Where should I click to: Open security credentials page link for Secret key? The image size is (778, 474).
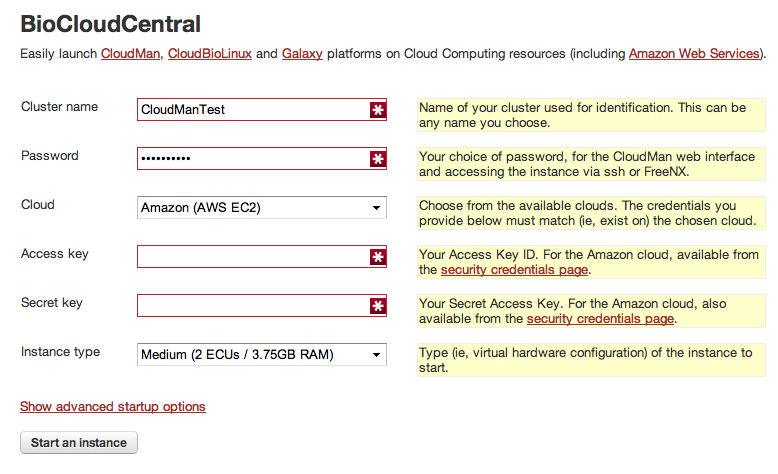[x=600, y=319]
